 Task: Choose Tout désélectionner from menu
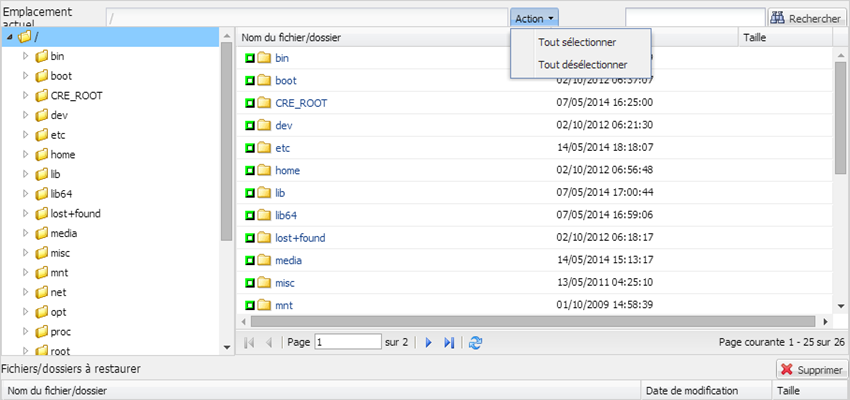tap(582, 64)
